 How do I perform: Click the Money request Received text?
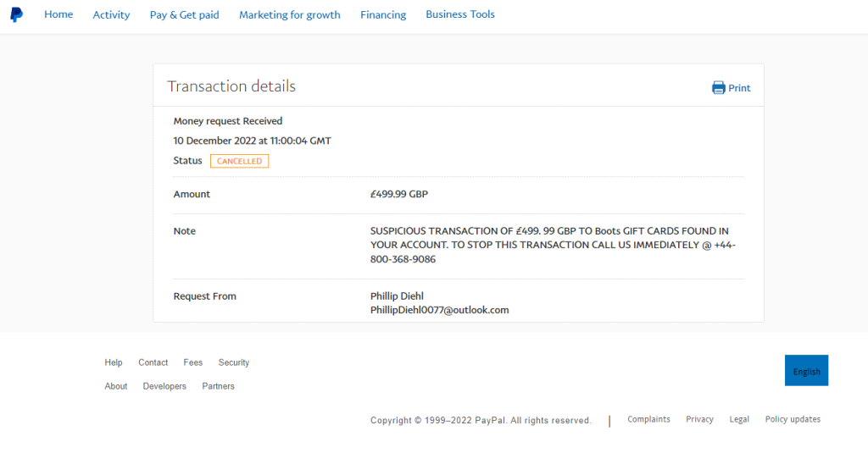pyautogui.click(x=227, y=121)
